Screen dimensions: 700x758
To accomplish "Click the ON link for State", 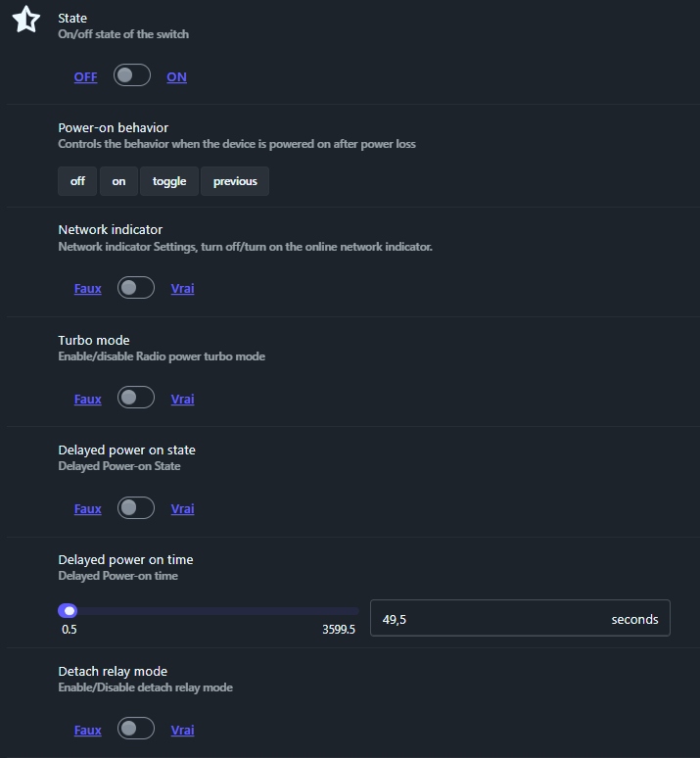I will click(x=176, y=77).
